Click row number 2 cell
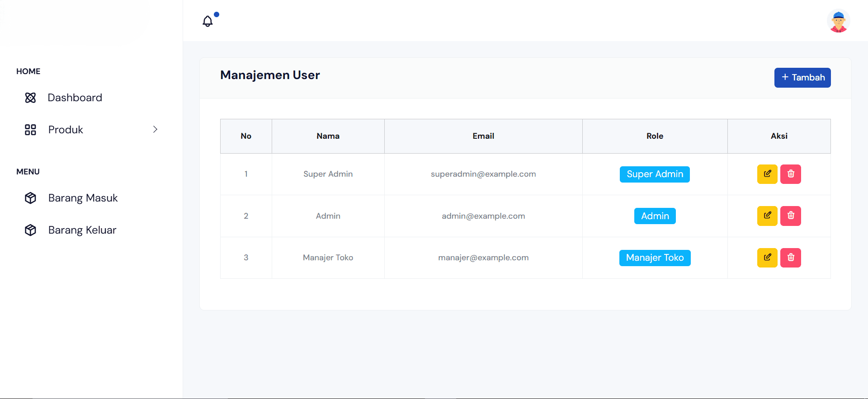Viewport: 868px width, 399px height. (246, 216)
